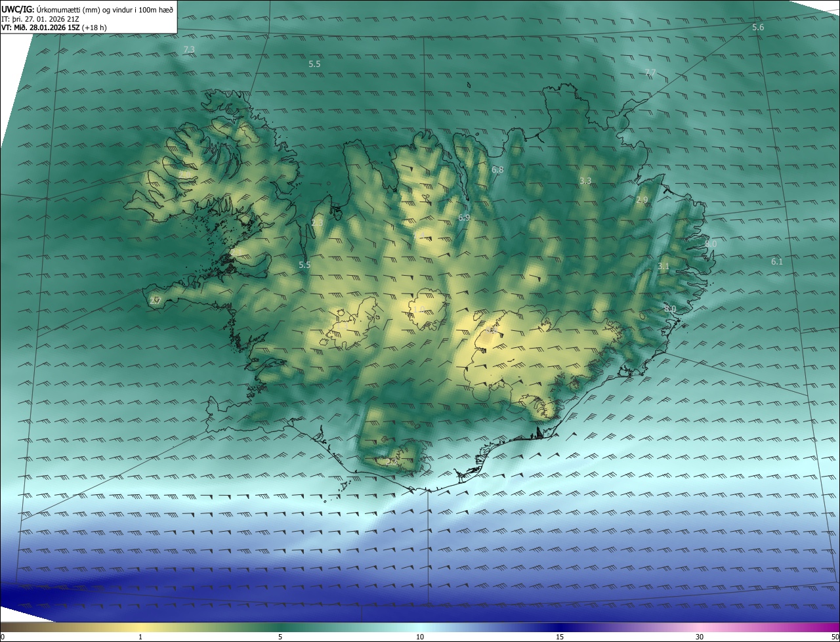Click the 3.3 map value

pyautogui.click(x=585, y=181)
